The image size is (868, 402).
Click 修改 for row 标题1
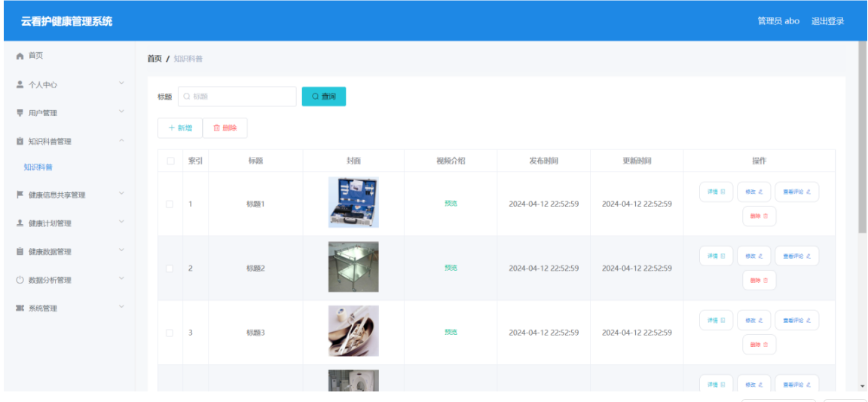click(x=754, y=192)
